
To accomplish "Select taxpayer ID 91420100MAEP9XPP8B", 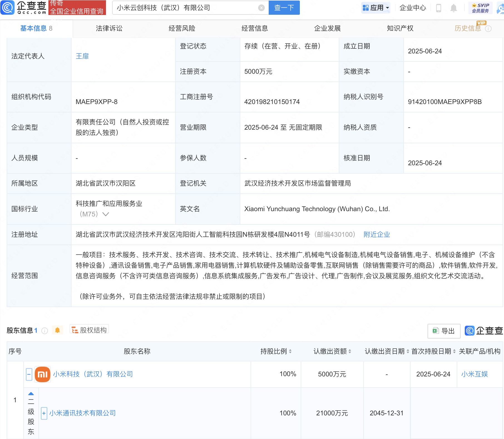I will (x=445, y=102).
